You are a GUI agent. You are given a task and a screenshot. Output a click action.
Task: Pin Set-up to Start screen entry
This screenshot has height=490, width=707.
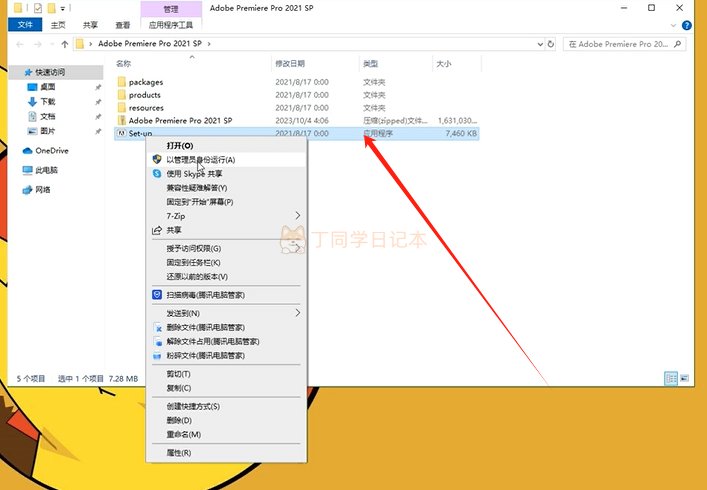[x=226, y=201]
